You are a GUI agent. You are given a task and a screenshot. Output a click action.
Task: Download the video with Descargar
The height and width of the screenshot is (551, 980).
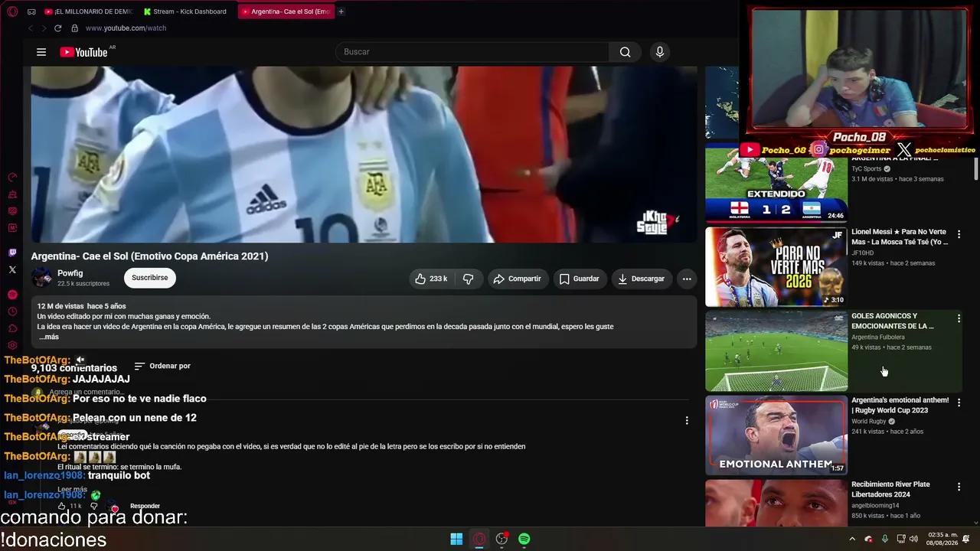point(642,279)
